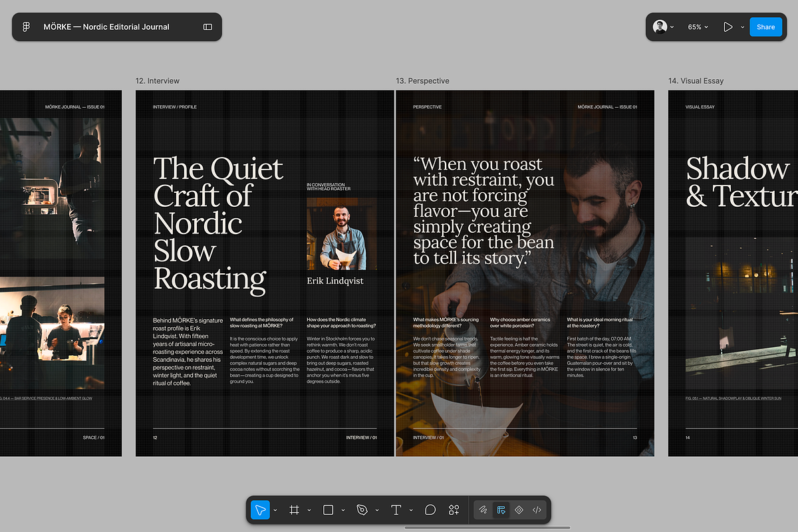Select the pull quote When you roast with restraint
Screen dimensions: 798x532
click(x=484, y=211)
